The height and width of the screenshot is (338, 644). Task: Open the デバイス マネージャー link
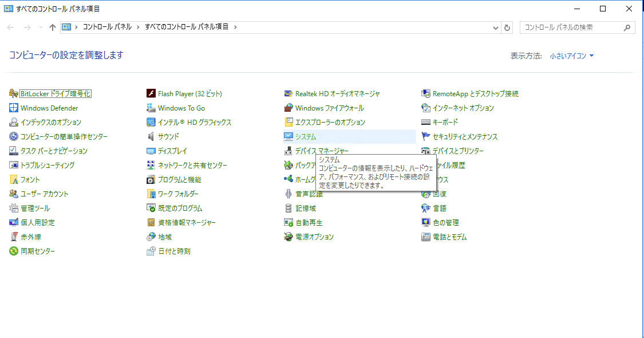[x=322, y=151]
